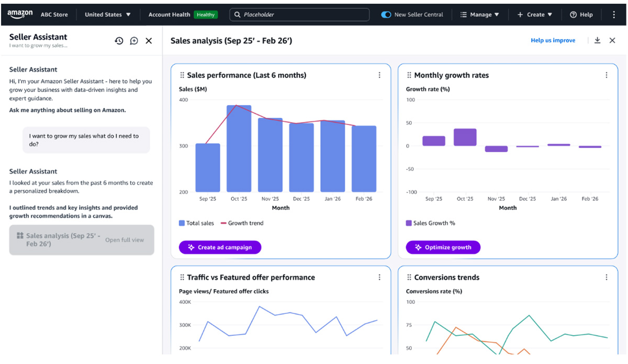The image size is (628, 364).
Task: Close the Sales analysis canvas
Action: pyautogui.click(x=612, y=40)
